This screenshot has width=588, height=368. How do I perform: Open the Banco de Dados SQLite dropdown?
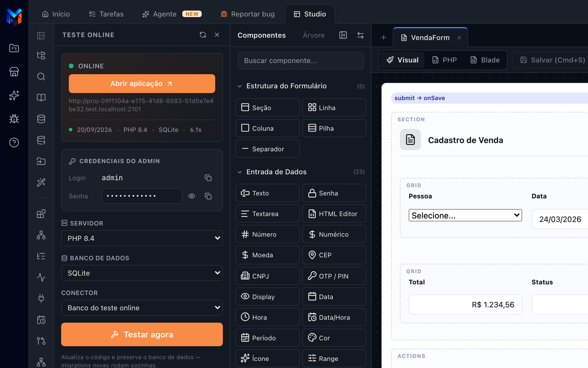coord(142,273)
